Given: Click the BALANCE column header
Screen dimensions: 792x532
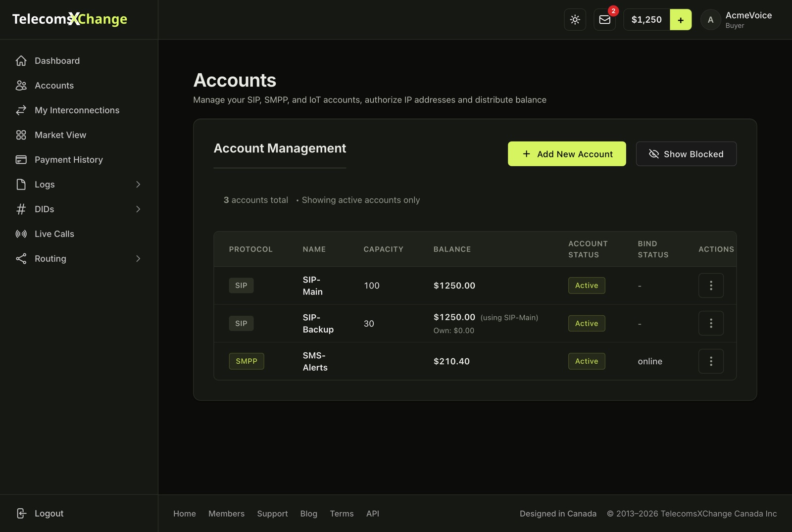Looking at the screenshot, I should (452, 249).
